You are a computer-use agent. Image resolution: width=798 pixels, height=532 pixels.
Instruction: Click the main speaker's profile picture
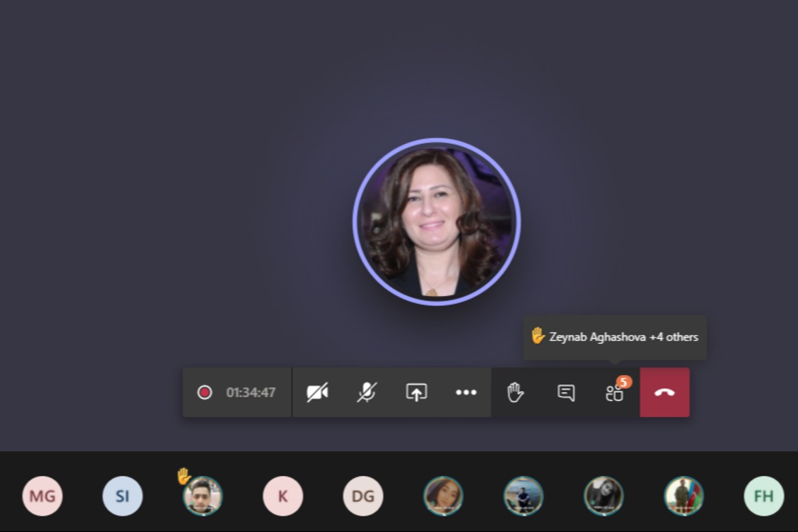click(437, 222)
